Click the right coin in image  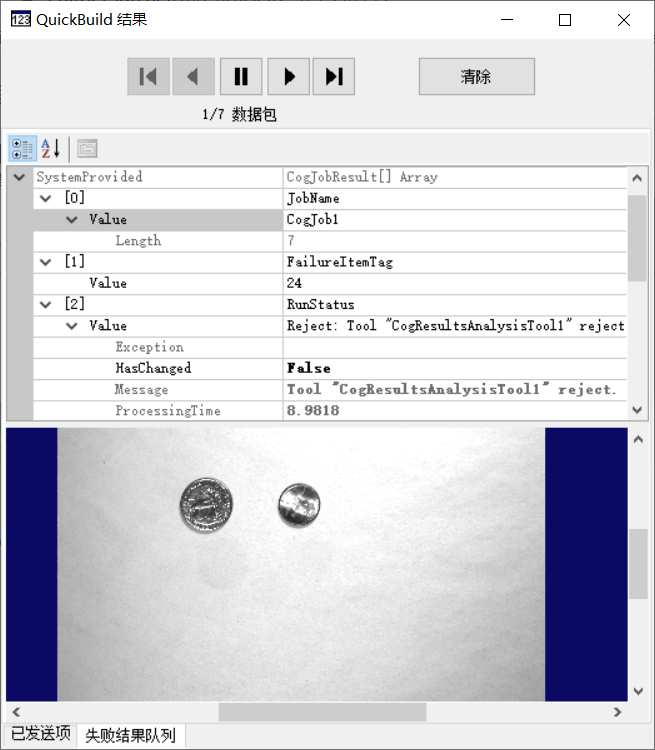tap(299, 505)
